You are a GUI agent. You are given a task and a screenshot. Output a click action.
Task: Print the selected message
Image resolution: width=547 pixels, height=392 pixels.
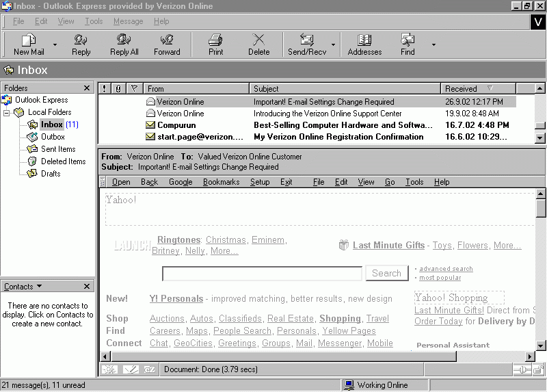(215, 44)
